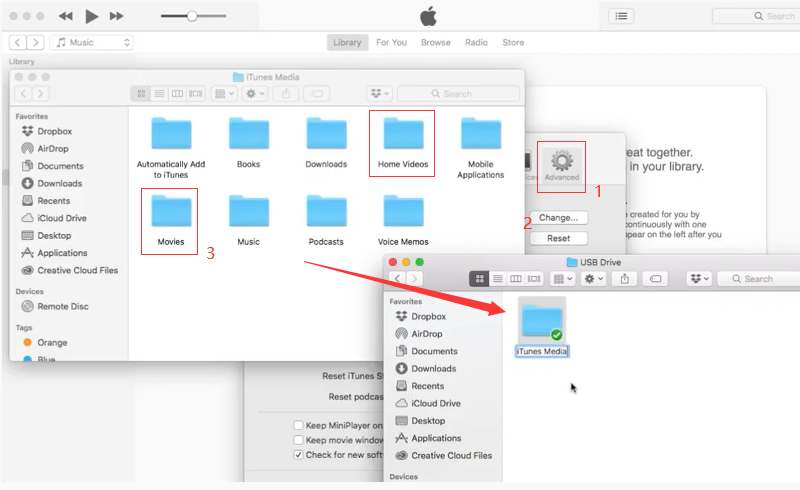Select Automatically Add to iTunes folder
This screenshot has width=800, height=490.
click(171, 148)
